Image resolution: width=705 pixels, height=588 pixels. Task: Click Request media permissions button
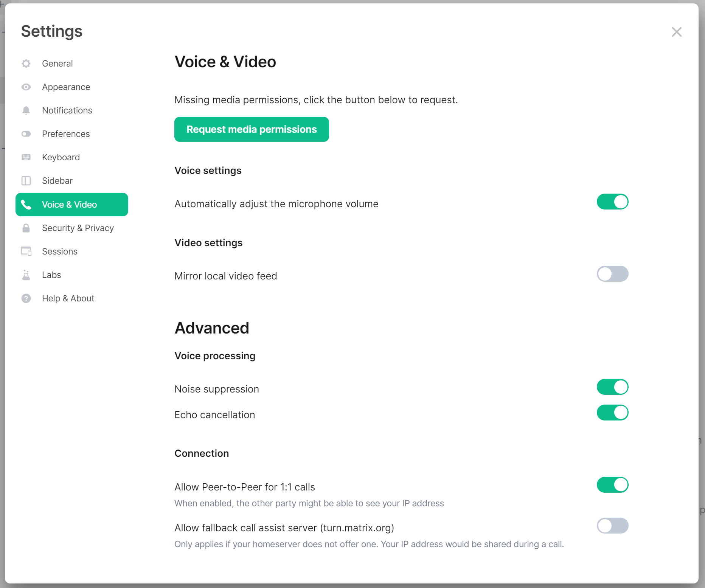pos(252,129)
